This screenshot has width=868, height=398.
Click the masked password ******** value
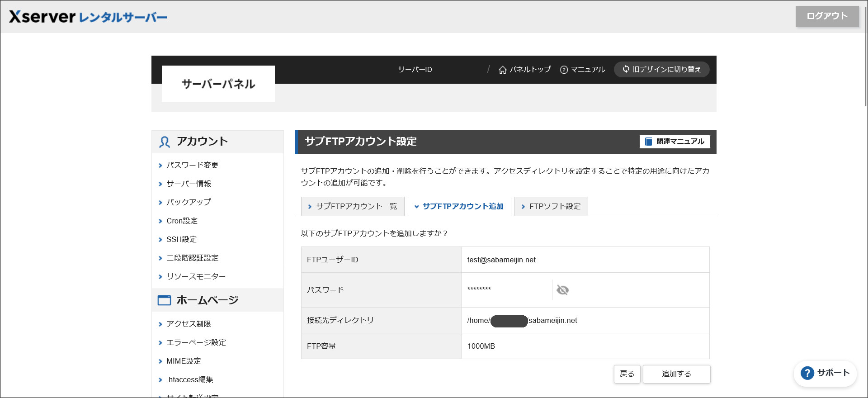point(479,289)
